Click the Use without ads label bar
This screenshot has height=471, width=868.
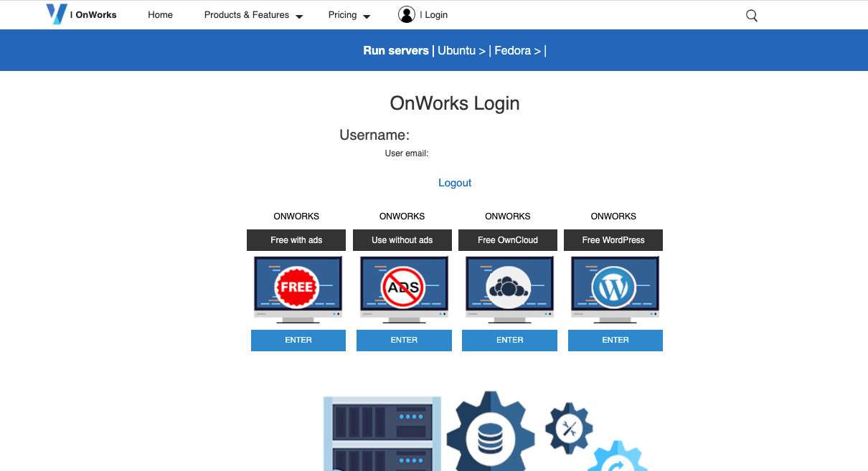(402, 239)
